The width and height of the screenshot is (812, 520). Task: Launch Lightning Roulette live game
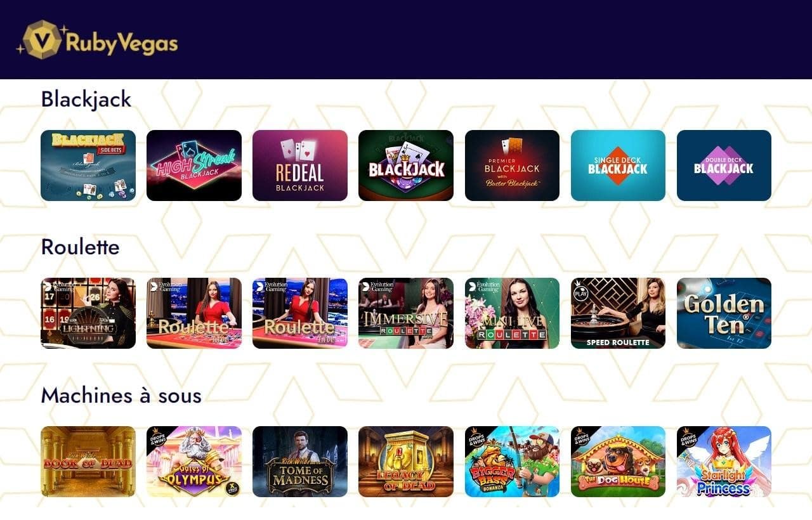pos(88,313)
